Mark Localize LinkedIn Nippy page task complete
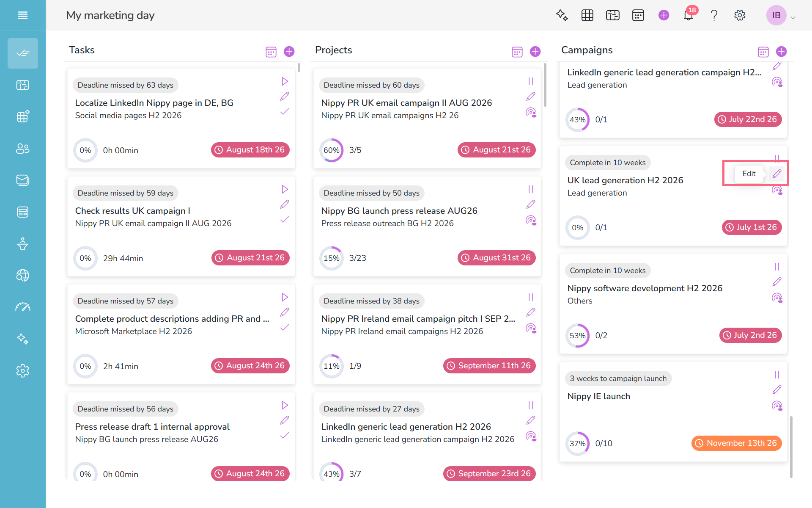 [x=285, y=112]
